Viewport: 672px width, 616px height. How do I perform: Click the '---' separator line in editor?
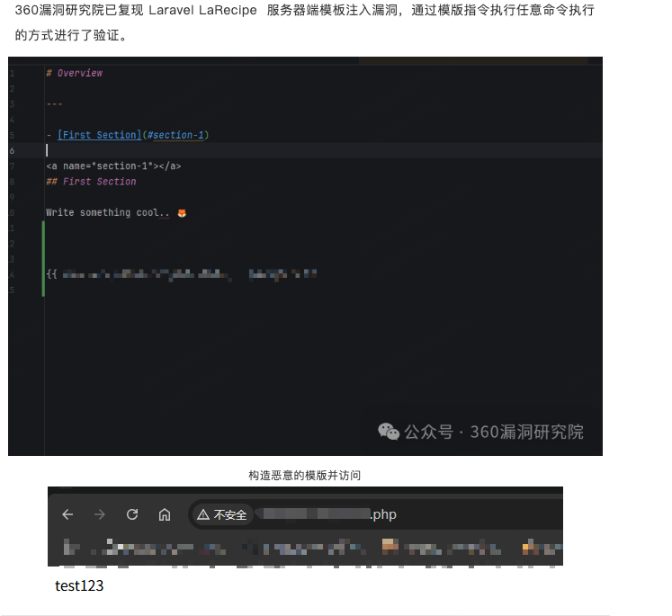point(55,104)
